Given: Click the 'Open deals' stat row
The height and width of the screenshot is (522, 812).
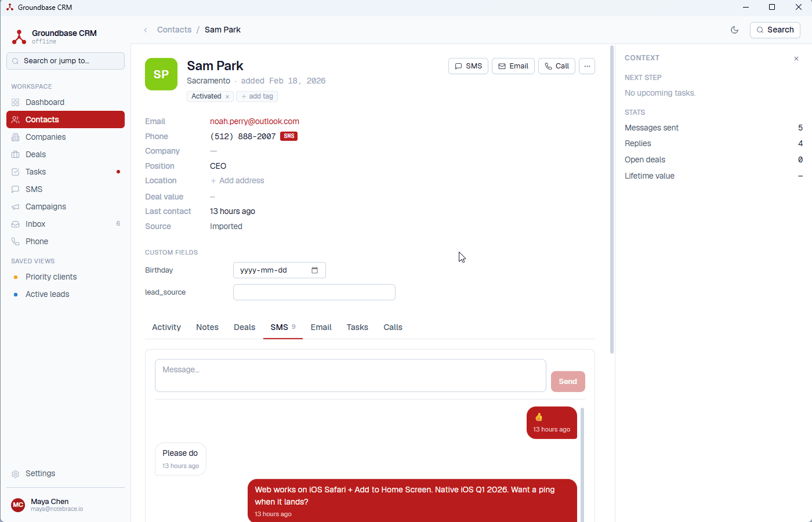Looking at the screenshot, I should 713,159.
